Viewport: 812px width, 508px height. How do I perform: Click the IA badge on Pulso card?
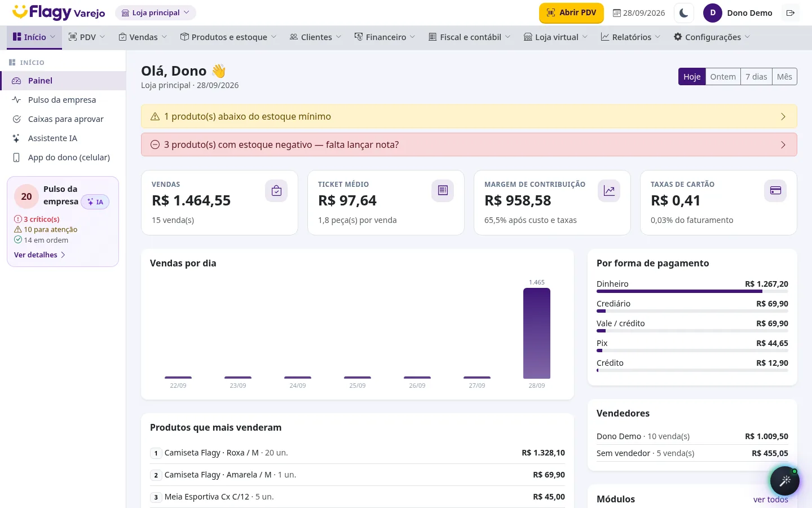[x=95, y=202]
